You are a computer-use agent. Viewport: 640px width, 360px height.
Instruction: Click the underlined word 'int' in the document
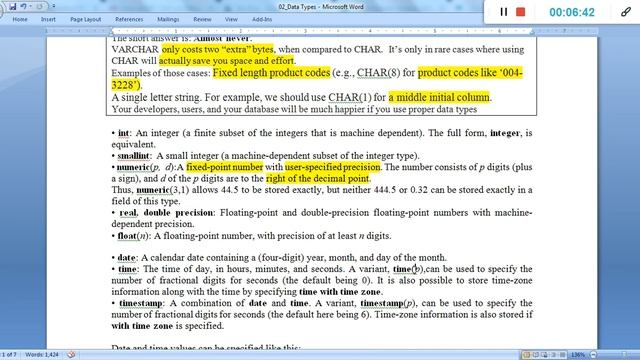point(123,133)
